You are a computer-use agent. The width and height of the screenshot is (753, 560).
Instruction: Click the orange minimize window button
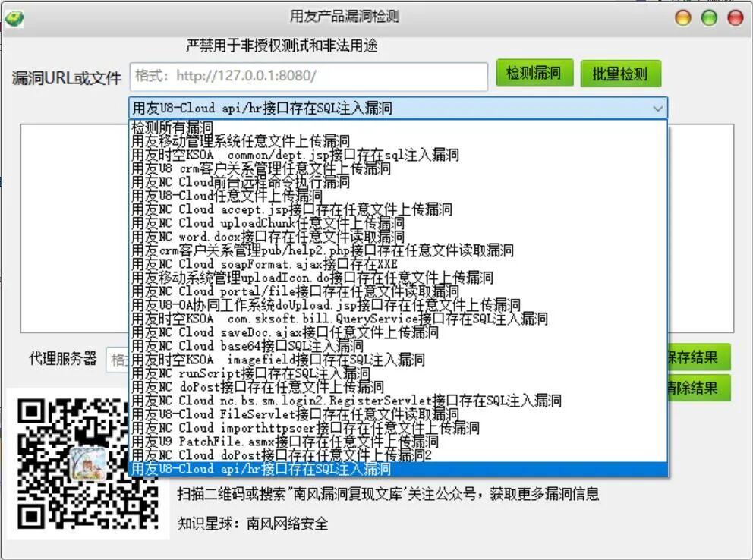tap(683, 17)
